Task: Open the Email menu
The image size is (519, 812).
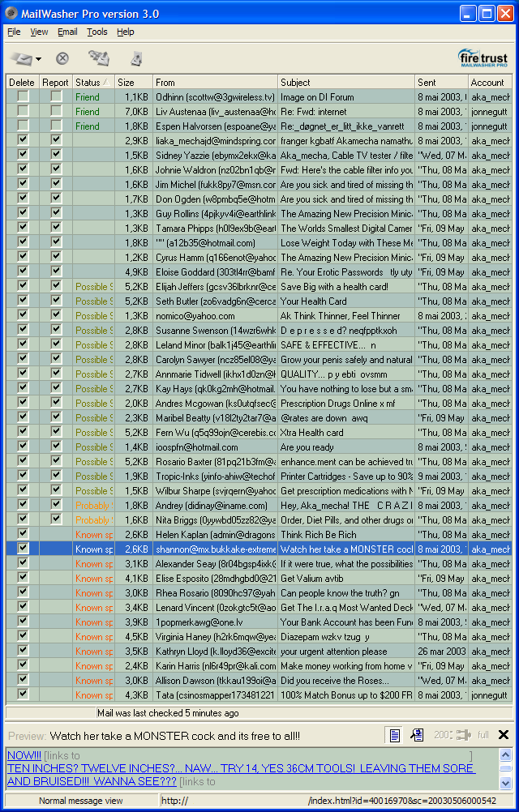Action: coord(67,32)
